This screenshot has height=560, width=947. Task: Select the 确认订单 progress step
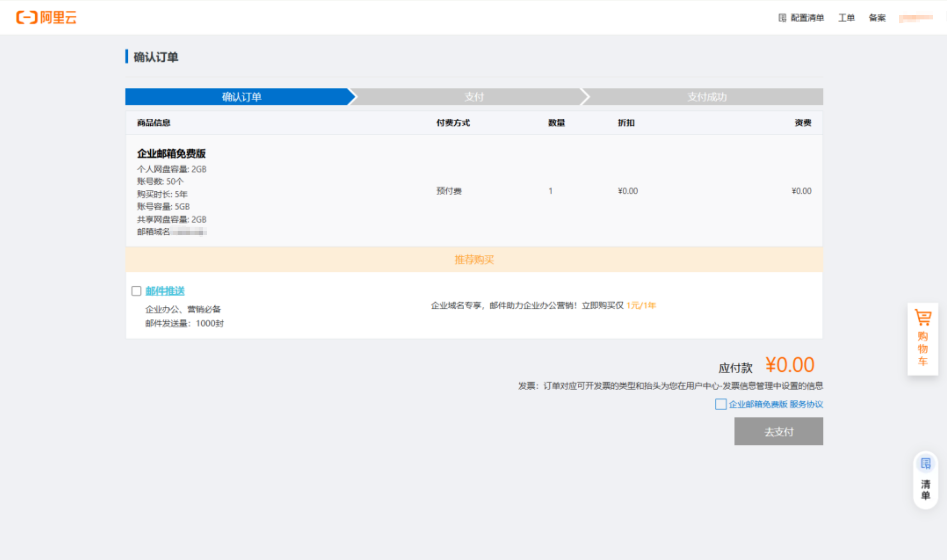(241, 97)
